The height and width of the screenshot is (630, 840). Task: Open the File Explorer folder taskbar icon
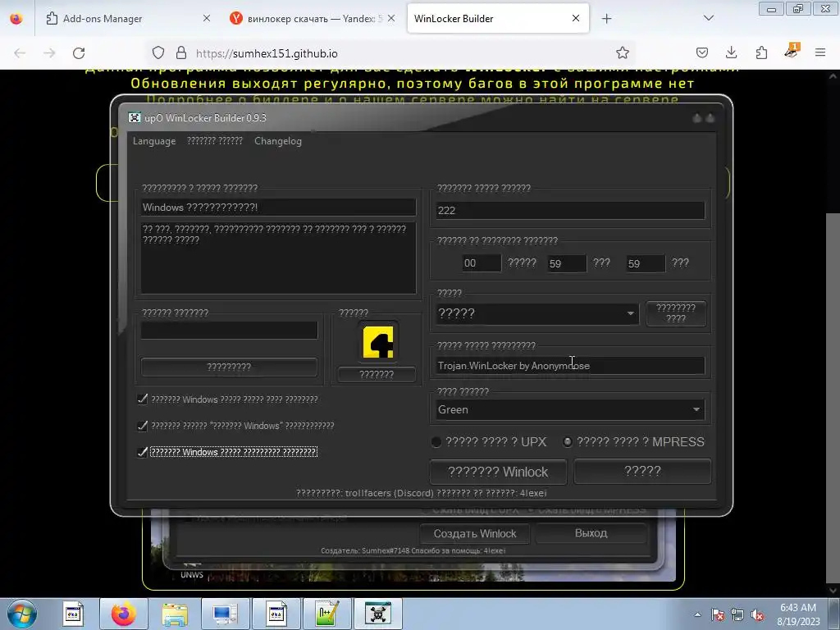175,614
